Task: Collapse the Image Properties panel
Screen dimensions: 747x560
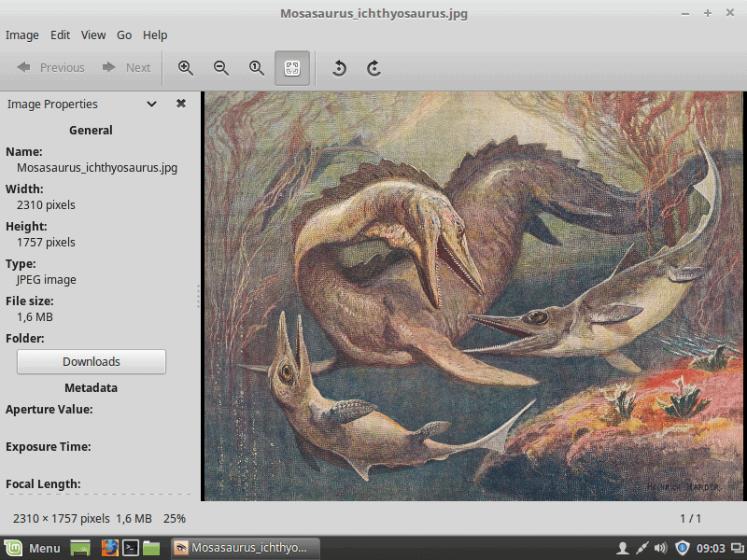Action: coord(151,104)
